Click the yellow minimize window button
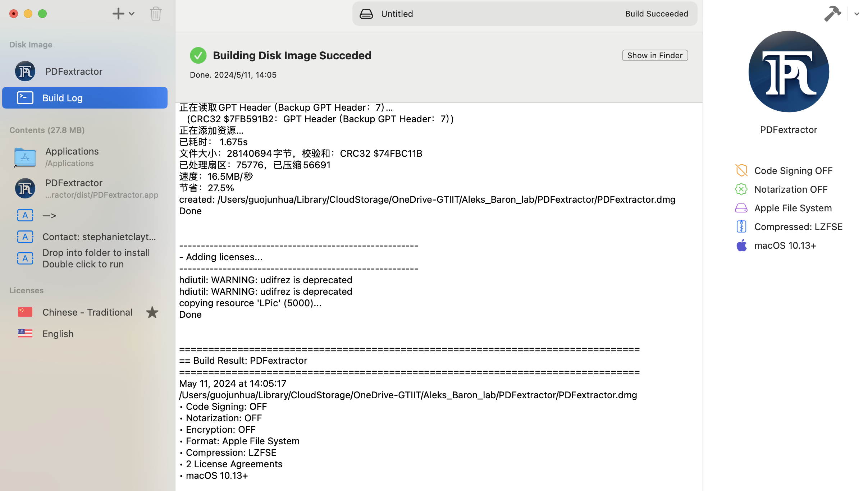Screen dimensions: 868x491 pyautogui.click(x=28, y=14)
